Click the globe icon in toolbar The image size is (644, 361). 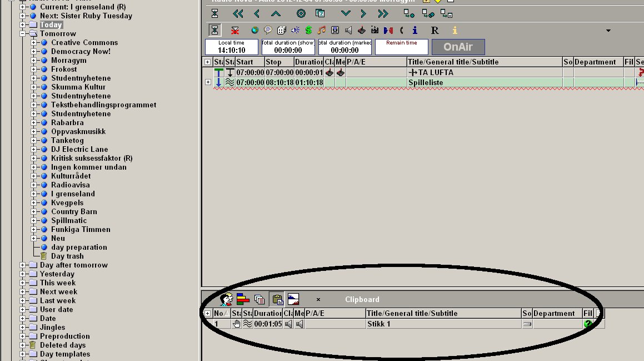255,30
